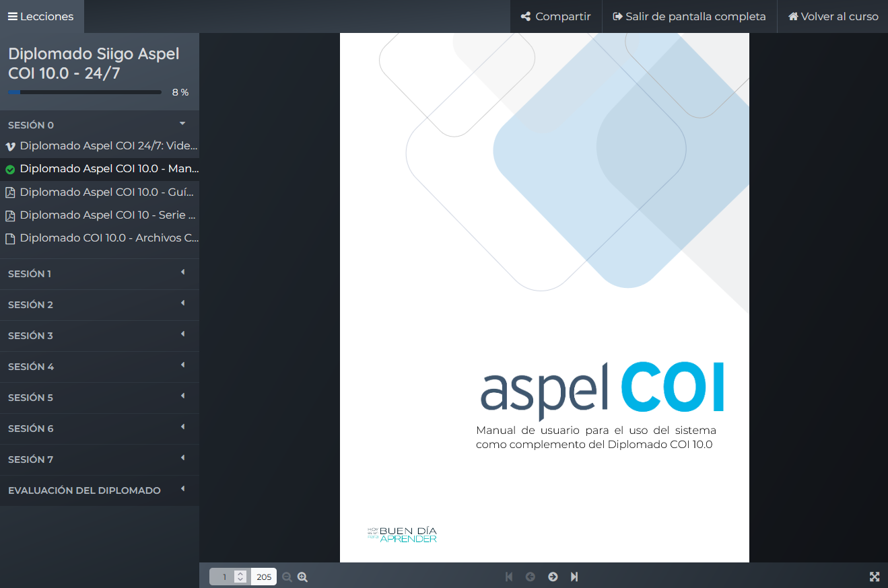Open Diplomado COI 10.0 Archivos lesson
Image resolution: width=888 pixels, height=588 pixels.
[x=108, y=238]
